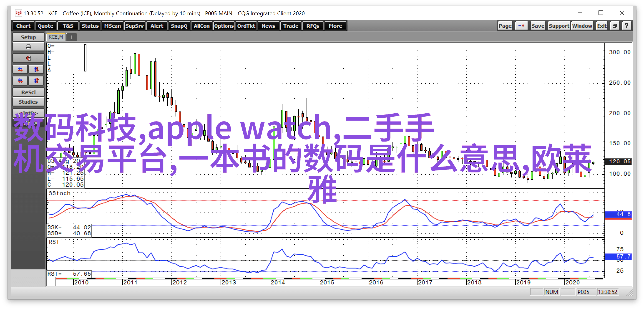644x309 pixels.
Task: Click the 44.8 stochastic scale marker
Action: pyautogui.click(x=618, y=214)
